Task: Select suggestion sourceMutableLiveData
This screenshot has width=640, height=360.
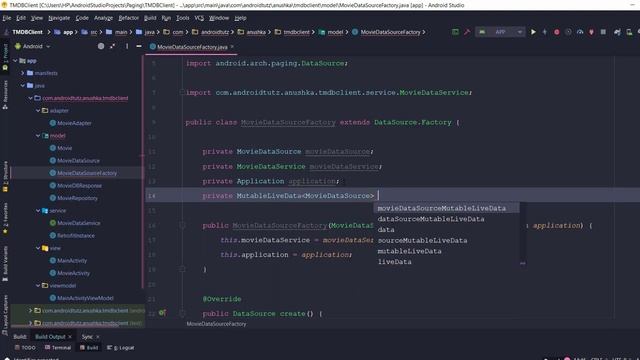Action: 446,240
